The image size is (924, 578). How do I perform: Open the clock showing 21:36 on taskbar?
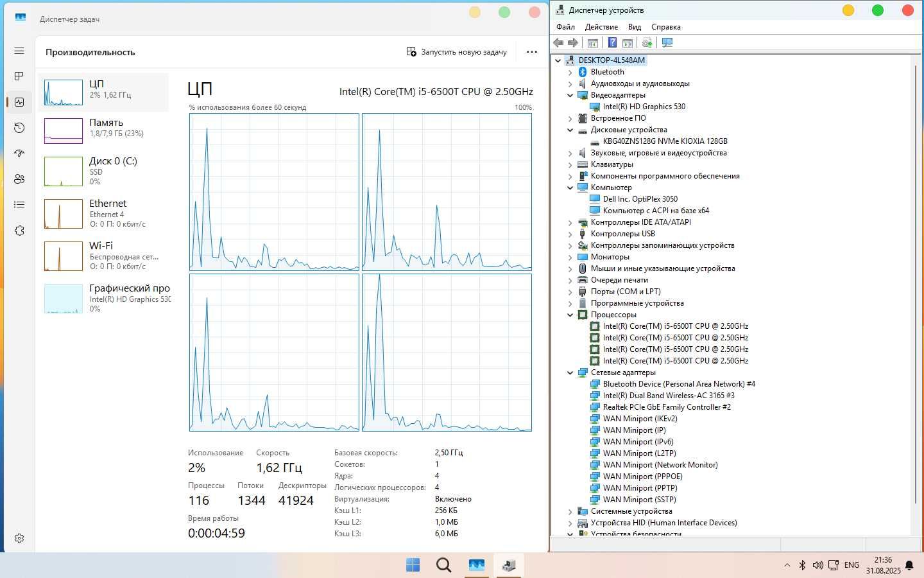click(883, 565)
